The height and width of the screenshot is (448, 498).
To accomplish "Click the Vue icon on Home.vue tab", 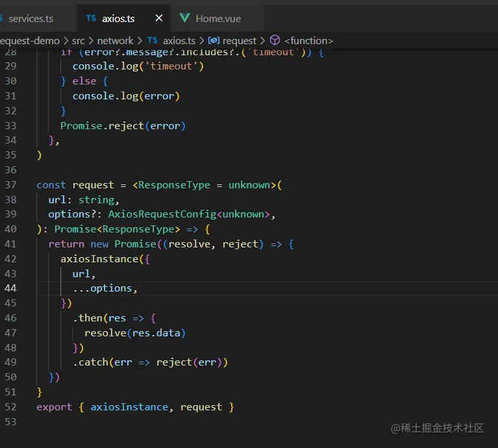I will click(x=184, y=18).
